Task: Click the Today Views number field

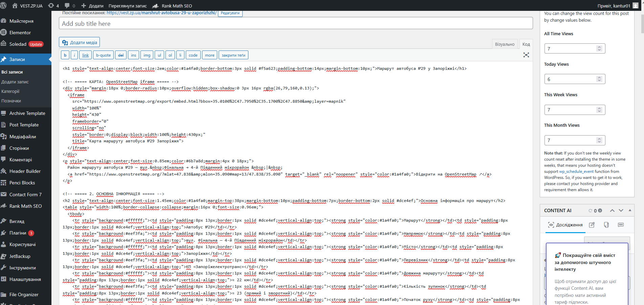Action: click(x=575, y=79)
